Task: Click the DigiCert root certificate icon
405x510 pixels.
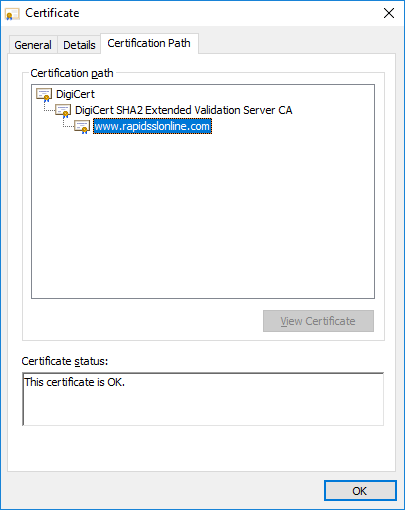Action: [x=44, y=95]
